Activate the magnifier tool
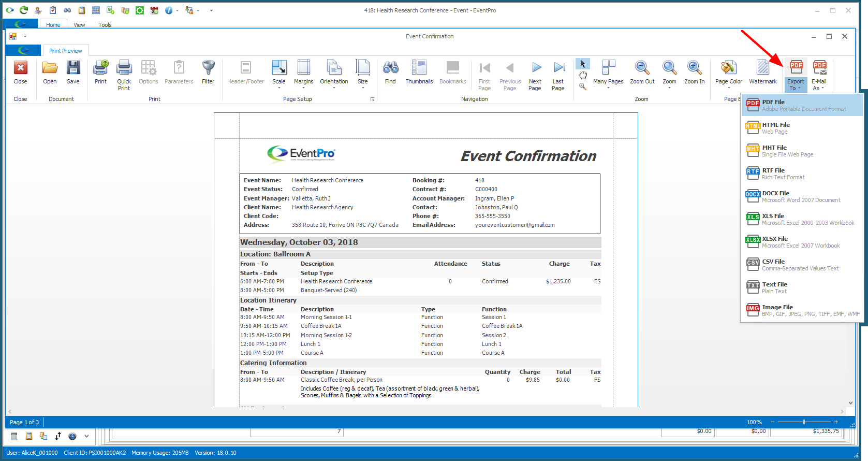Screen dimensions: 868x461 [x=583, y=87]
